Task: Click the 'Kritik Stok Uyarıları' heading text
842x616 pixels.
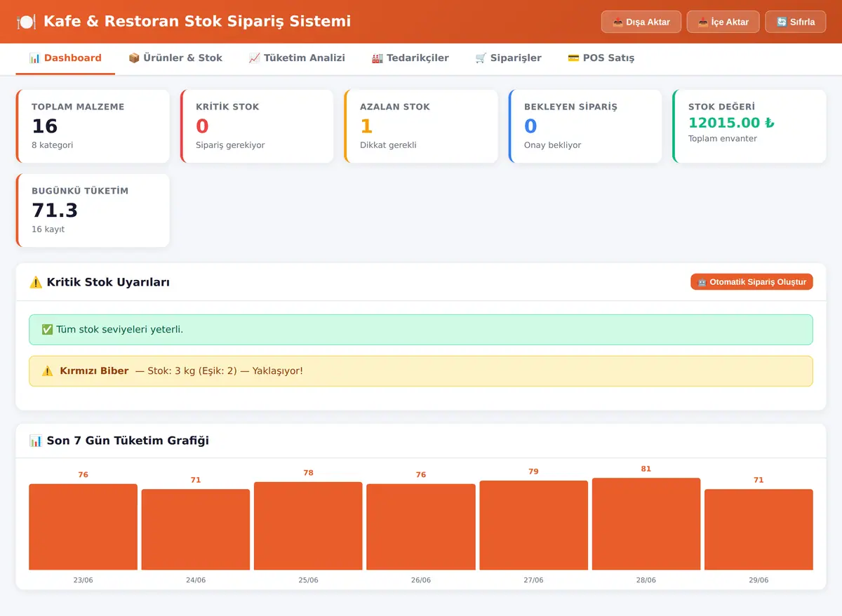Action: click(108, 282)
